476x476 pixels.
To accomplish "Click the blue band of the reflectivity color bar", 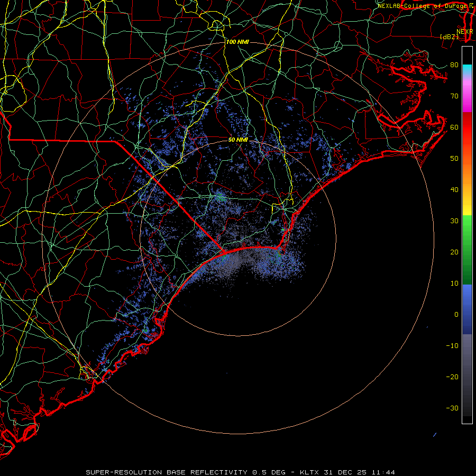I will [x=467, y=309].
